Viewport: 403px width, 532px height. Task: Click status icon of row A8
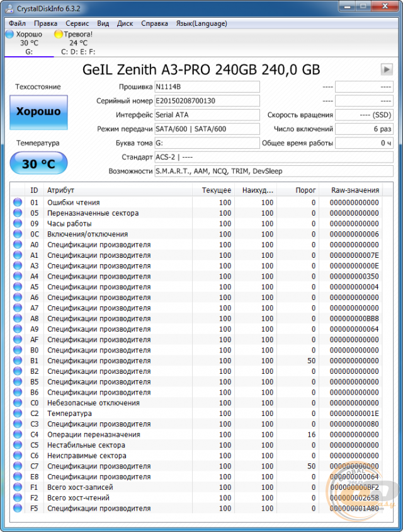point(18,318)
